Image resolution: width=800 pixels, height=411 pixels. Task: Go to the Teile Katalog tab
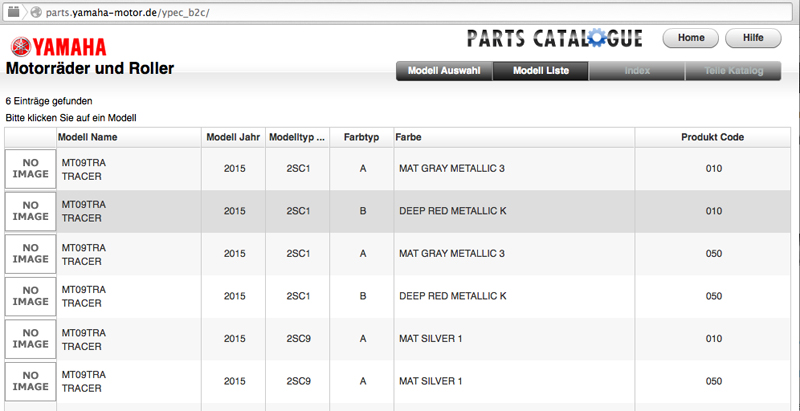pos(733,71)
